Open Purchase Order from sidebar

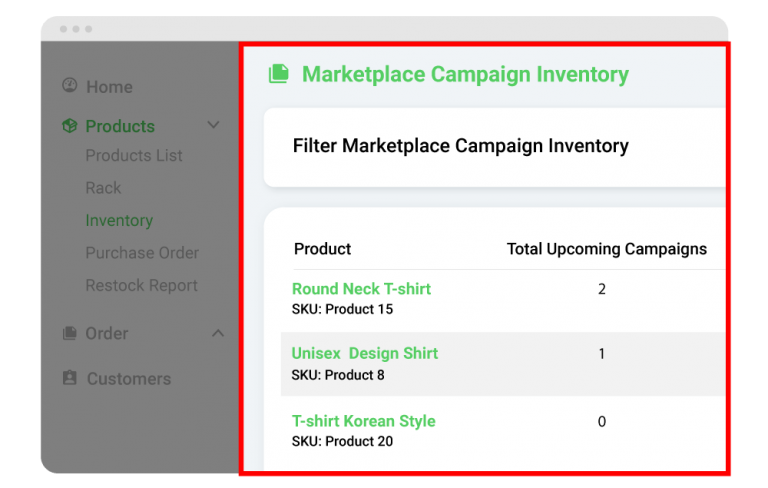pyautogui.click(x=142, y=253)
